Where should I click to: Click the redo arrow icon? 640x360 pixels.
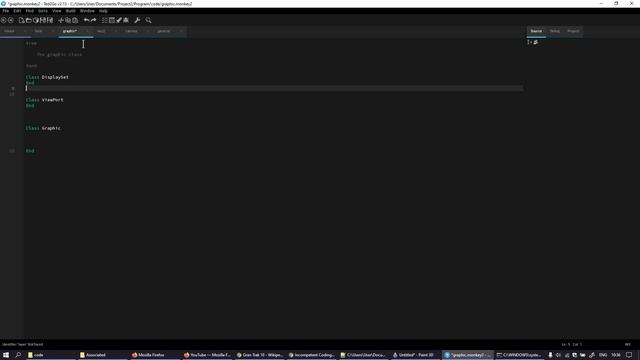point(93,20)
